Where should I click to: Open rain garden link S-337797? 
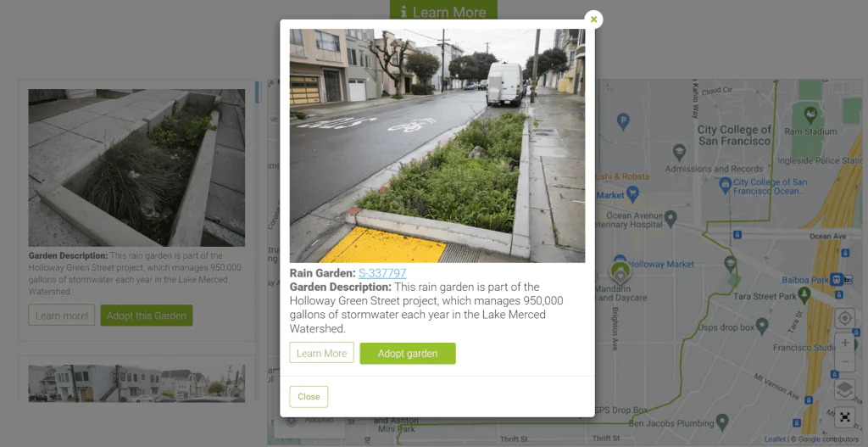pyautogui.click(x=382, y=273)
